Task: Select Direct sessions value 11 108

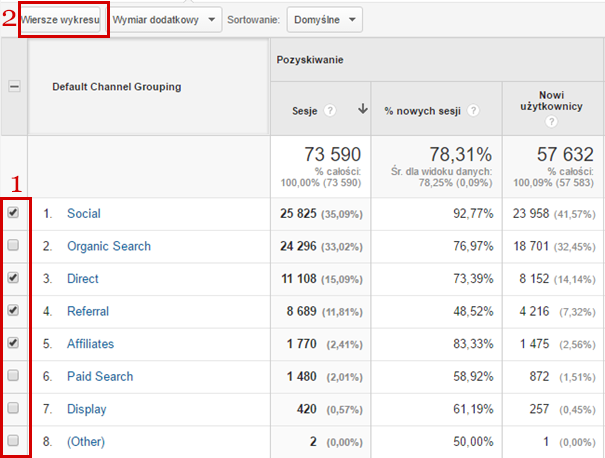Action: click(299, 279)
